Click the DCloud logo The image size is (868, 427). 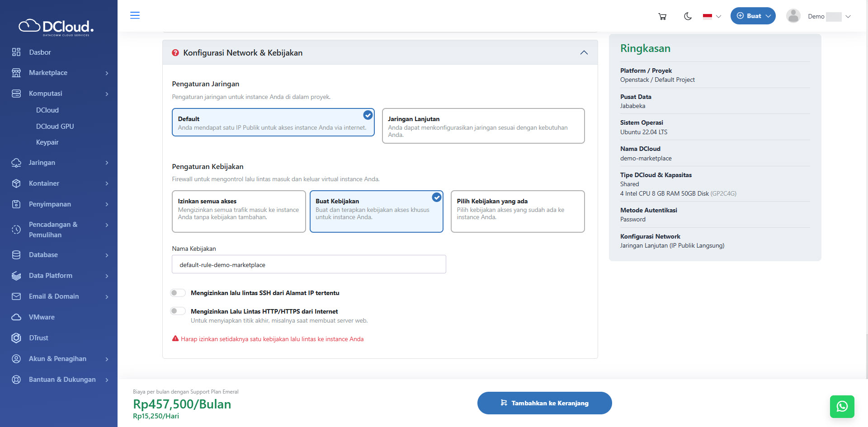[x=56, y=27]
